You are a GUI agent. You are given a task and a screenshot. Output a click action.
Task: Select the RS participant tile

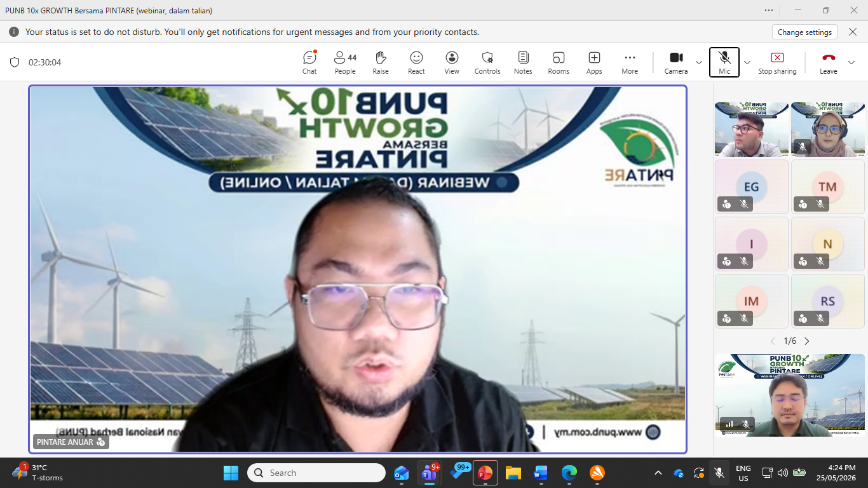click(828, 301)
